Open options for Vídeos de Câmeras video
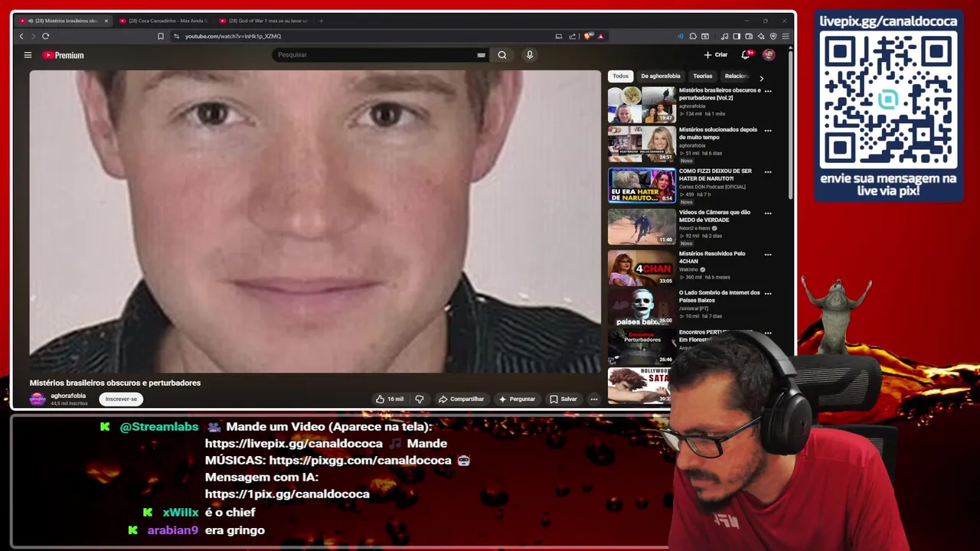980x551 pixels. tap(768, 213)
